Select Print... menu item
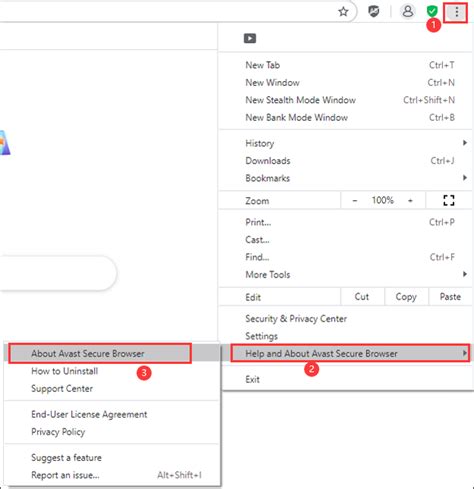The width and height of the screenshot is (474, 489). pyautogui.click(x=346, y=222)
